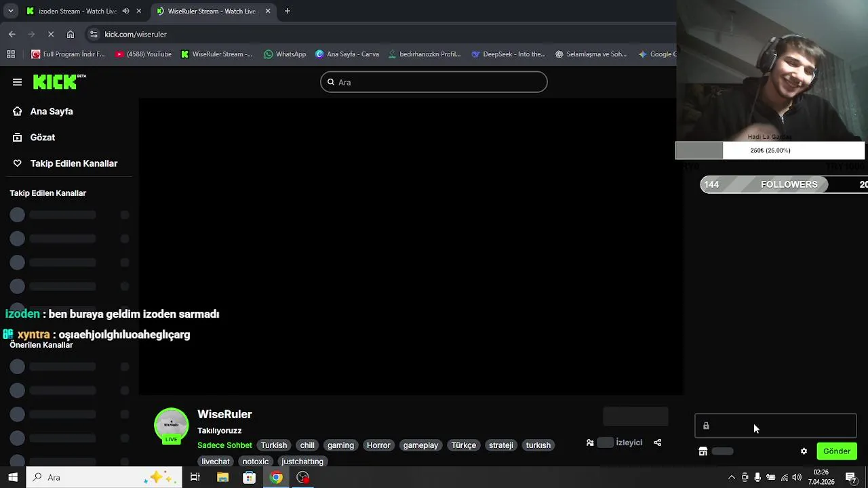Open the WhatsApp bookmark
The image size is (868, 488).
click(x=285, y=54)
